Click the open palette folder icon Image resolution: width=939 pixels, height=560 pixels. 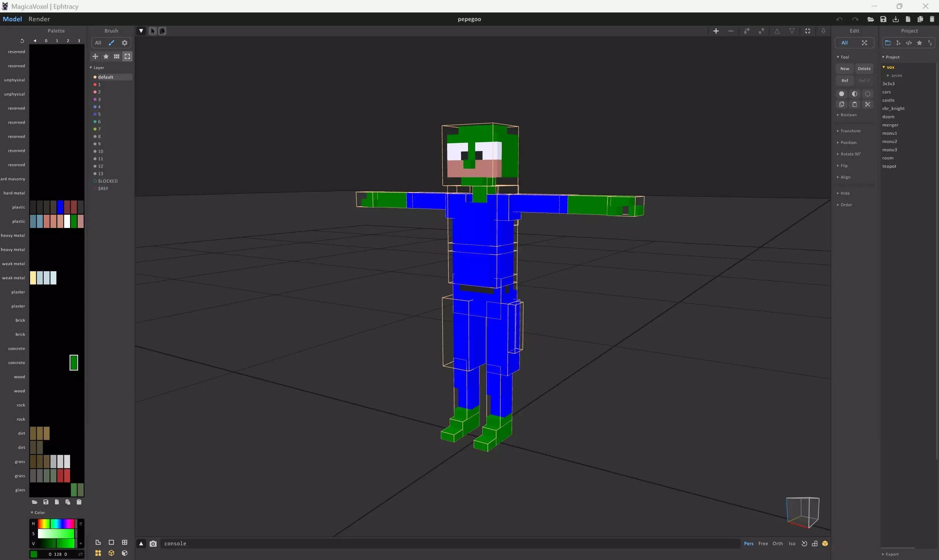tap(34, 502)
